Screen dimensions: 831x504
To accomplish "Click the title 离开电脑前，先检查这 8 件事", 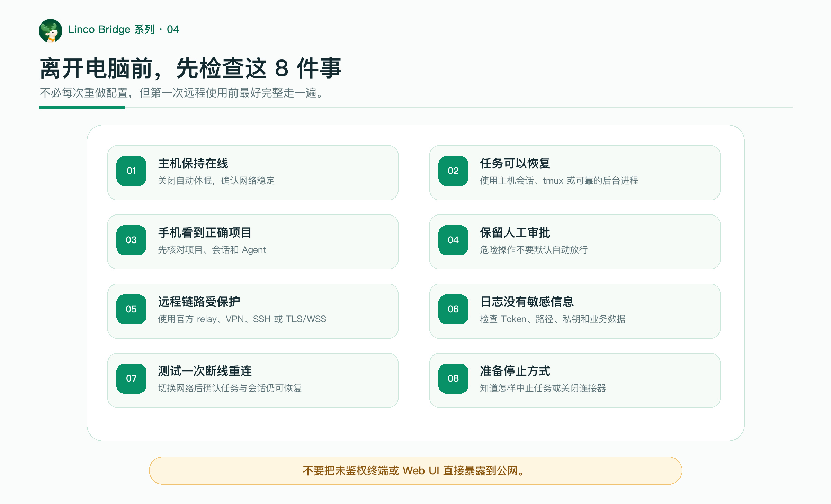I will (x=191, y=68).
